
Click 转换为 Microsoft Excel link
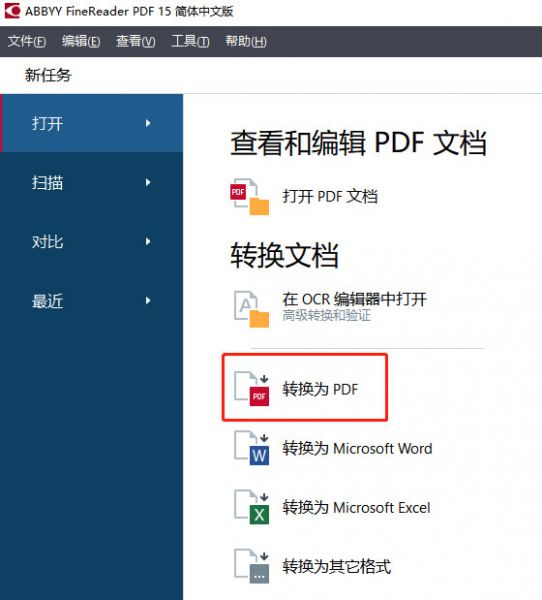(356, 508)
